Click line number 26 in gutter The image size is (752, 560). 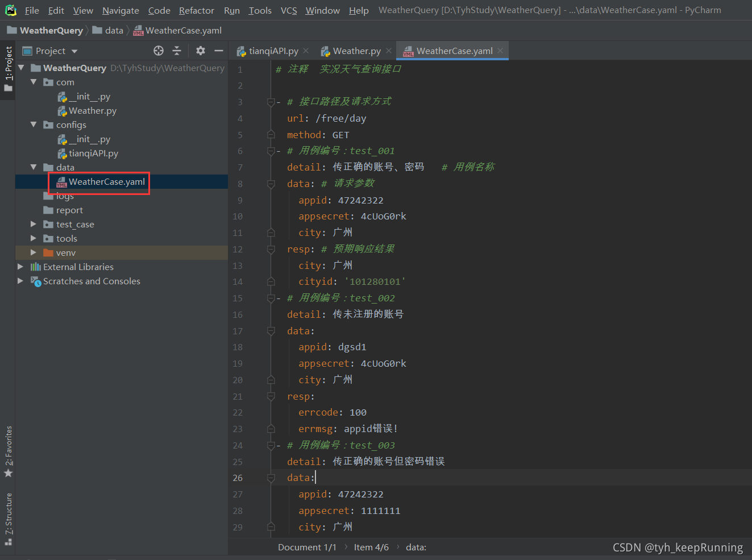coord(238,478)
